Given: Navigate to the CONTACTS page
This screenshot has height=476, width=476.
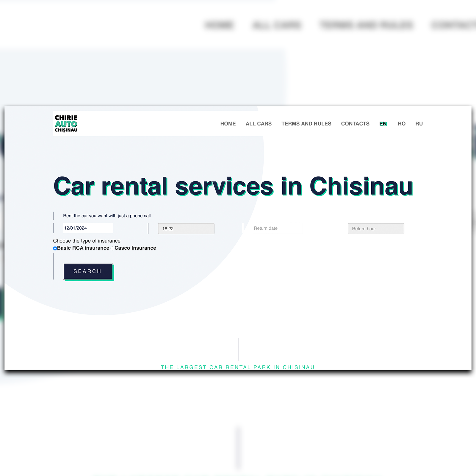Looking at the screenshot, I should pyautogui.click(x=355, y=123).
